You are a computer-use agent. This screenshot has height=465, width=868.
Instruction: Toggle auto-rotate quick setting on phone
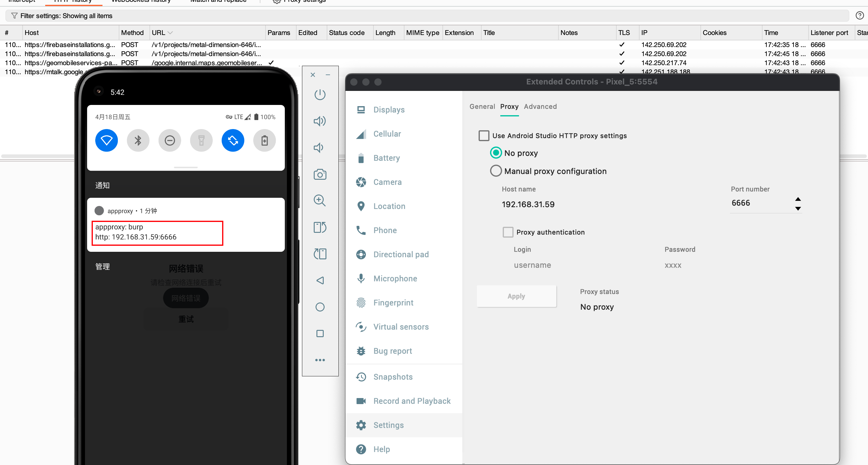coord(233,140)
